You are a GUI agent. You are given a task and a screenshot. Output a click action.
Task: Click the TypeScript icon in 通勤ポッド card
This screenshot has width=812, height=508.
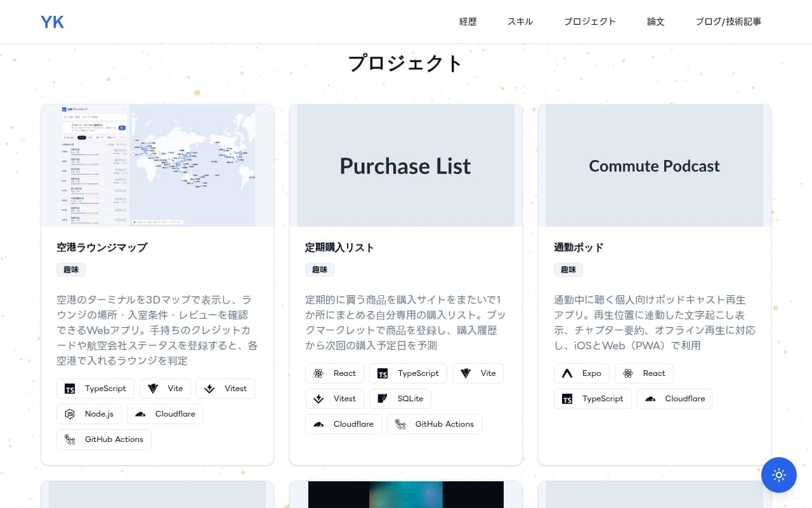pos(567,399)
